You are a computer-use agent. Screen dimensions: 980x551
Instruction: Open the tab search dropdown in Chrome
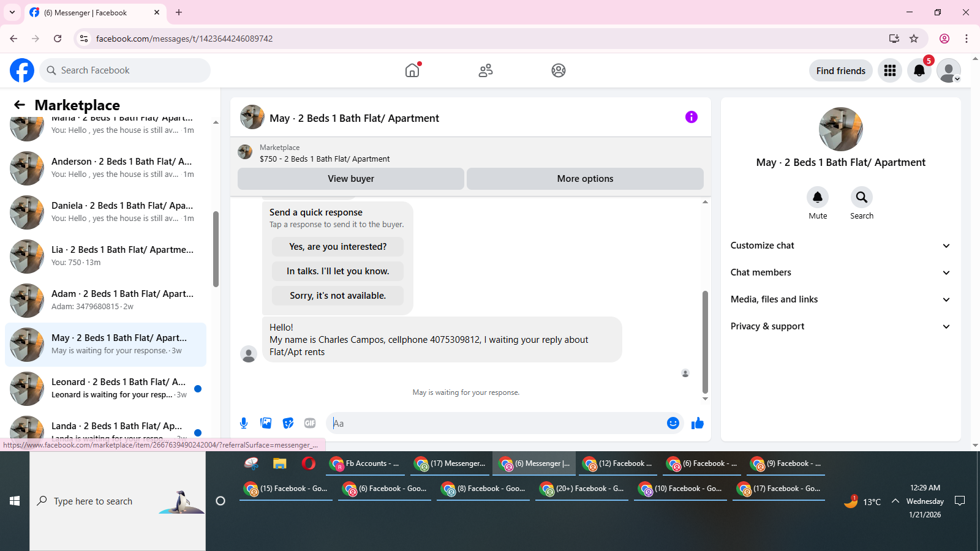click(x=12, y=12)
